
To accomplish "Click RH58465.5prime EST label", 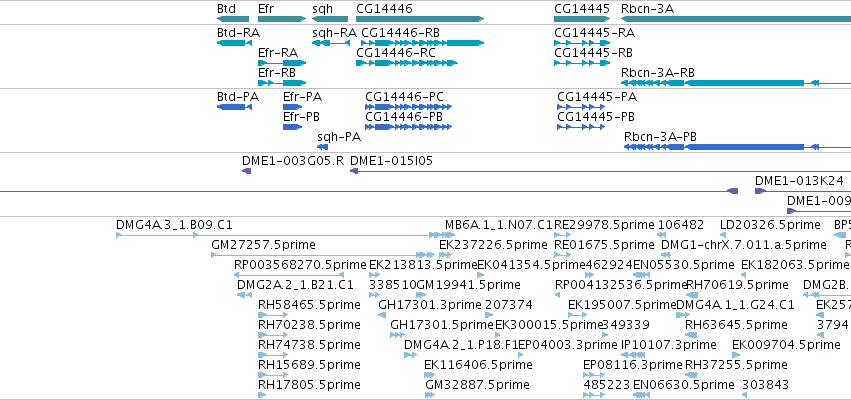I will 309,304.
